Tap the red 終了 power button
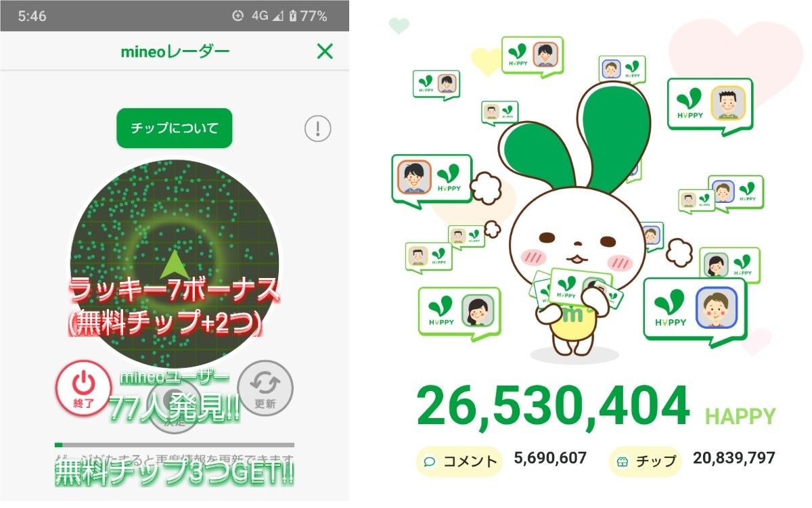 [x=83, y=388]
